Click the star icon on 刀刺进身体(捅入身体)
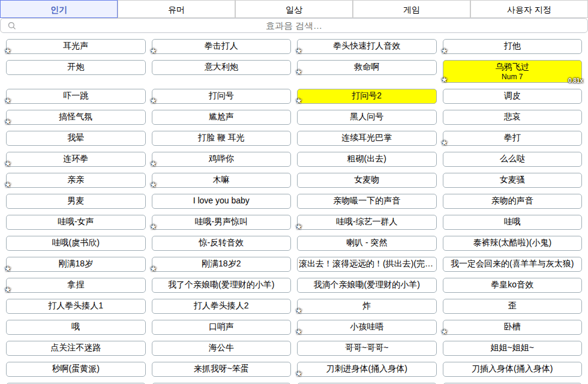Viewport: 588px width, 384px height. (299, 373)
